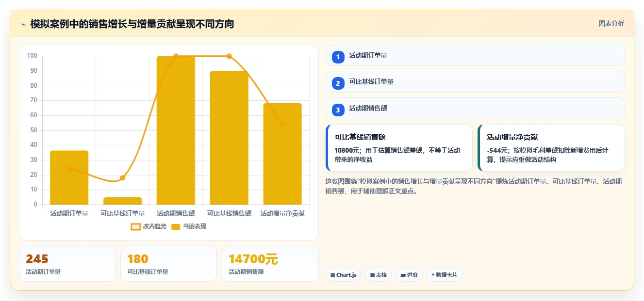
Task: Click the 10800元 value text
Action: (x=347, y=150)
